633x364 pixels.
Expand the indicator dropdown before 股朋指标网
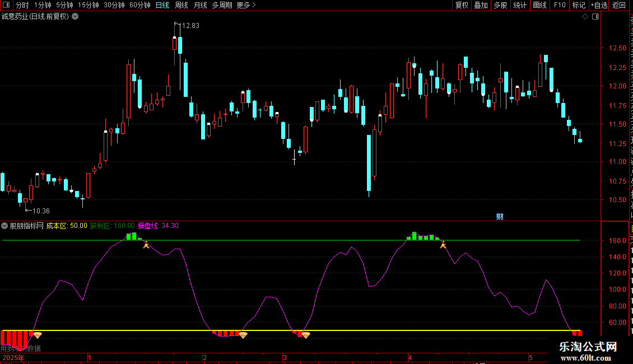pos(4,226)
